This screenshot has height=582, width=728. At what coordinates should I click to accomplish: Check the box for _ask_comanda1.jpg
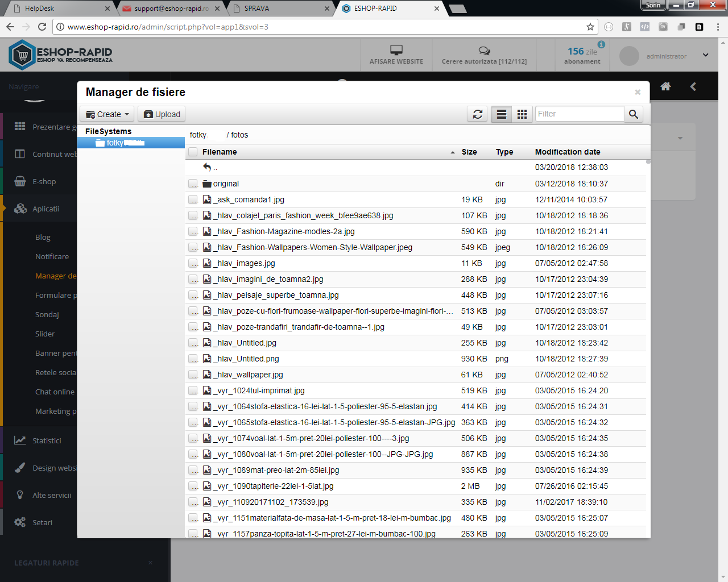pos(193,199)
